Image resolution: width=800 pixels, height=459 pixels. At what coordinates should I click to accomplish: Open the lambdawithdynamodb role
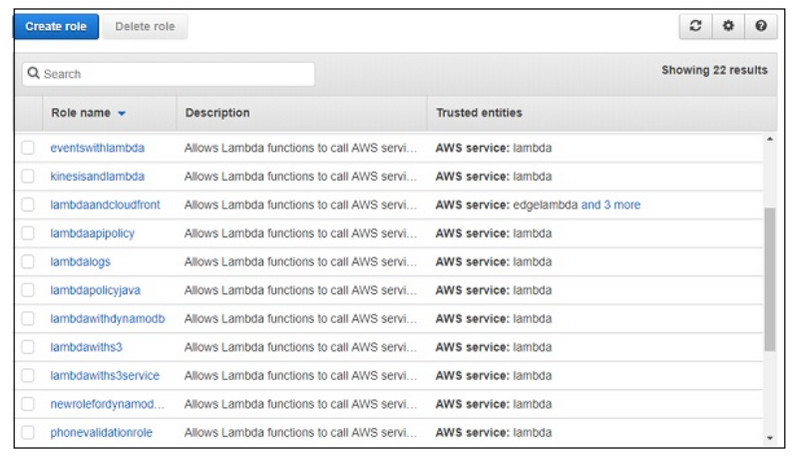click(107, 319)
